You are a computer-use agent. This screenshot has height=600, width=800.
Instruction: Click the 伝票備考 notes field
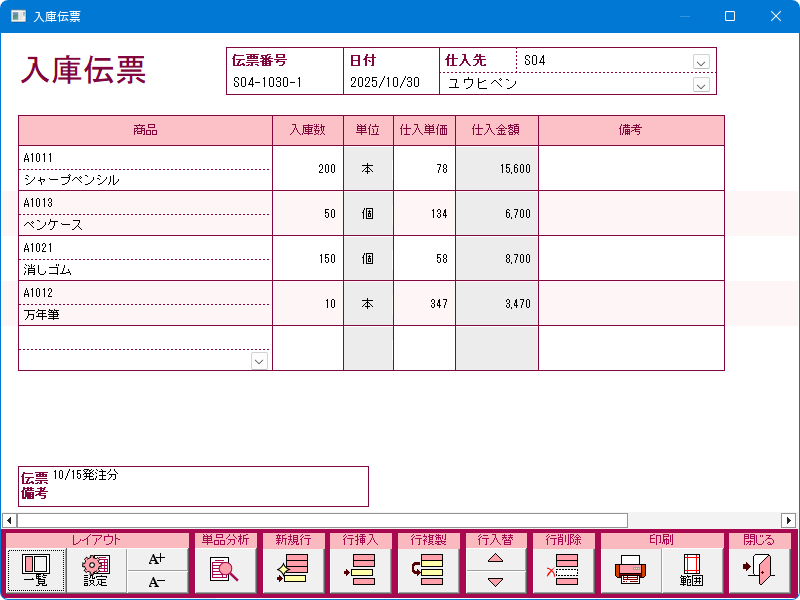[210, 486]
